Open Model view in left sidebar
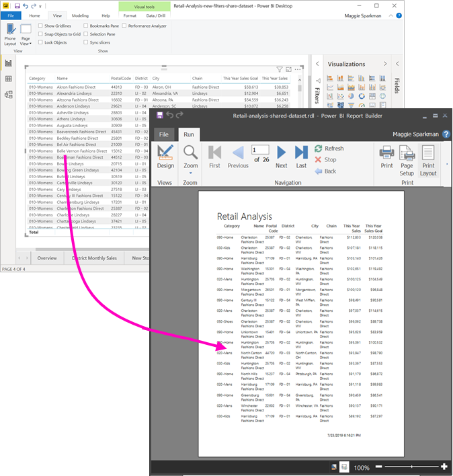The width and height of the screenshot is (453, 476). [9, 94]
